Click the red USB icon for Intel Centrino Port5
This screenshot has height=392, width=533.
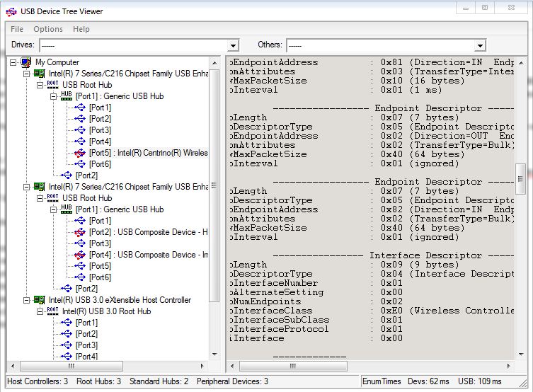point(80,153)
